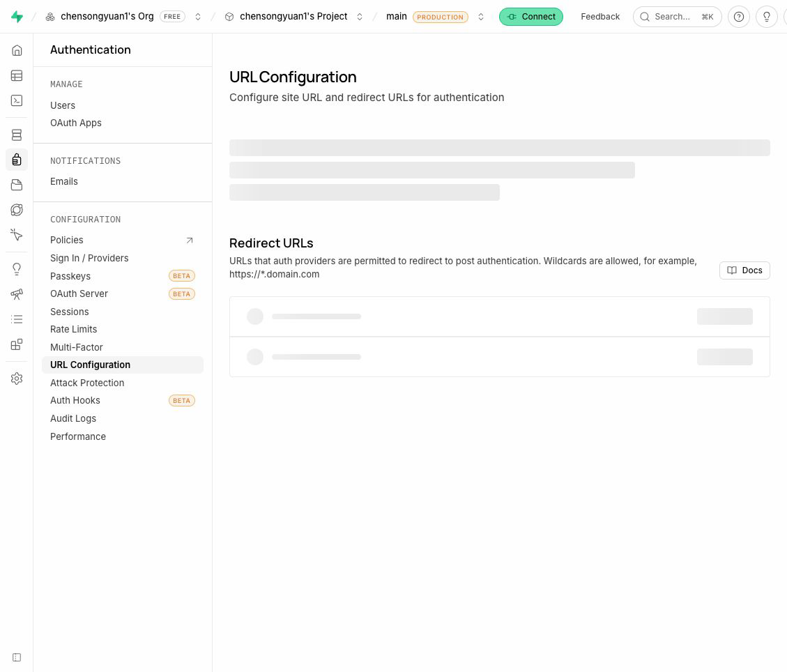Open the Database icon in sidebar

point(17,135)
